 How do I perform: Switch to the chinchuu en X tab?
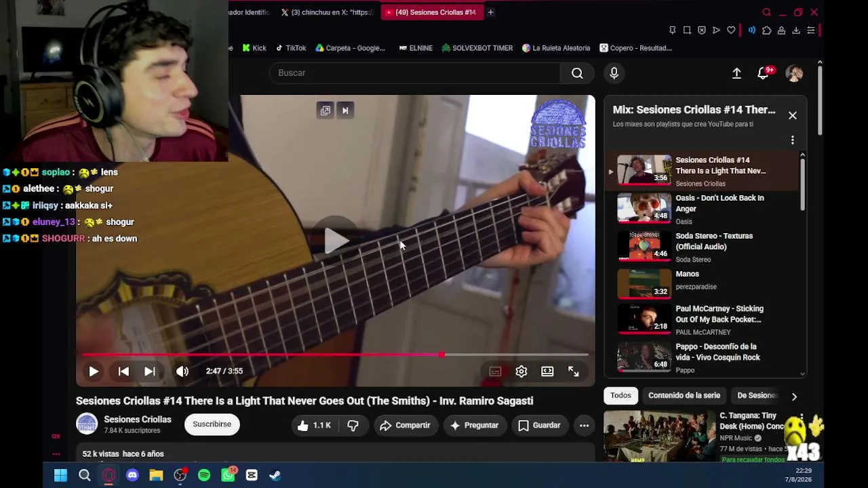tap(327, 12)
